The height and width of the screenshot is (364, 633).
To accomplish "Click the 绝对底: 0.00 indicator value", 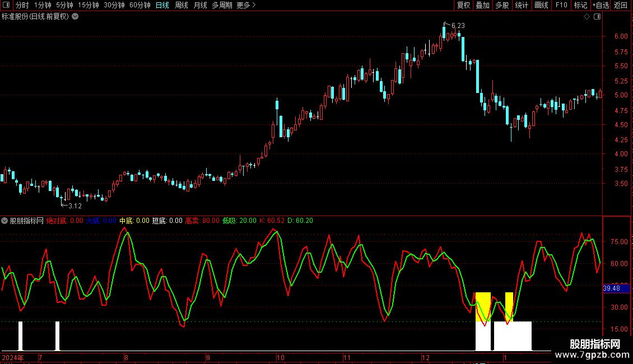I will pyautogui.click(x=64, y=221).
